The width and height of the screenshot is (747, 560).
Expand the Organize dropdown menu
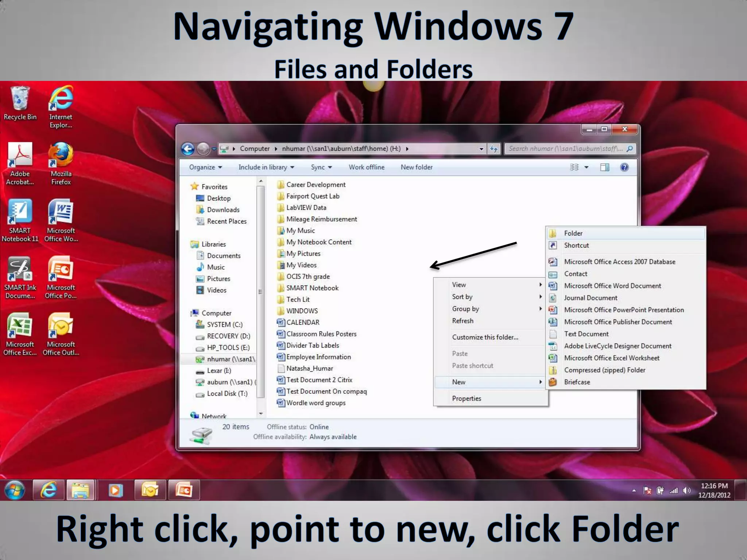[205, 167]
